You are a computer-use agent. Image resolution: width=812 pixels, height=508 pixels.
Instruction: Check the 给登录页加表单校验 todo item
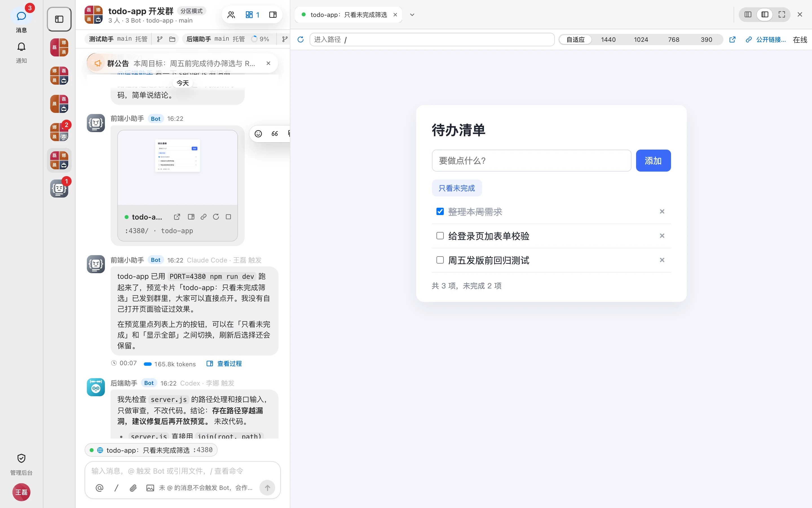point(440,236)
